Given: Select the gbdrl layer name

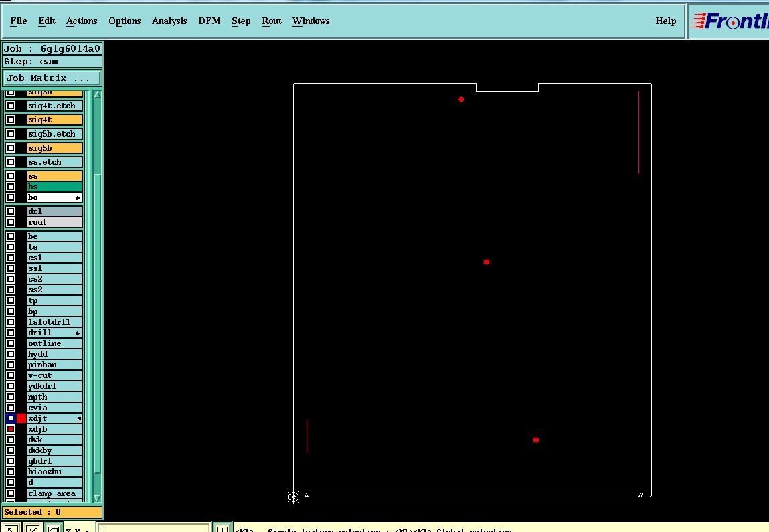Looking at the screenshot, I should 54,461.
